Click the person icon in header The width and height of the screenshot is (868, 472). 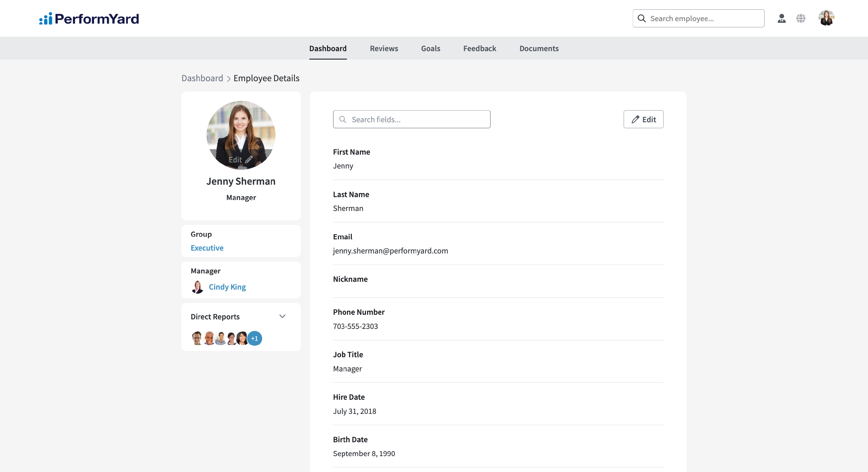coord(781,18)
